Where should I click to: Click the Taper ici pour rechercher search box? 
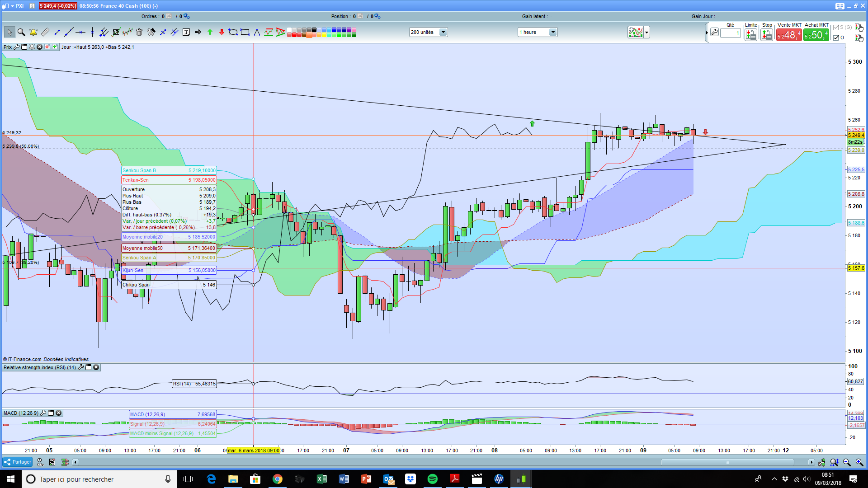pos(99,479)
